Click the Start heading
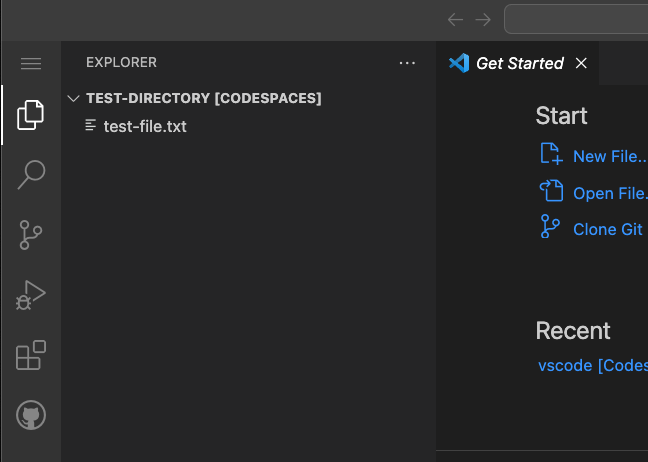 pos(561,116)
